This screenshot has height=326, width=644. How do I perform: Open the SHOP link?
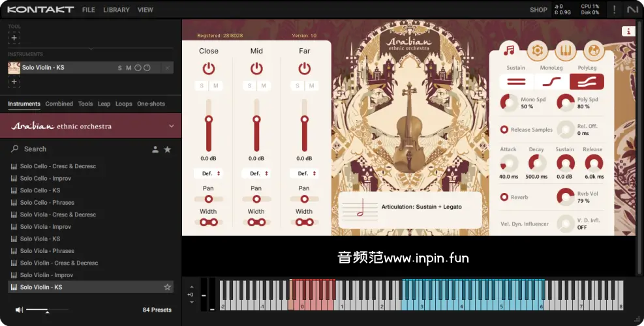pos(538,10)
